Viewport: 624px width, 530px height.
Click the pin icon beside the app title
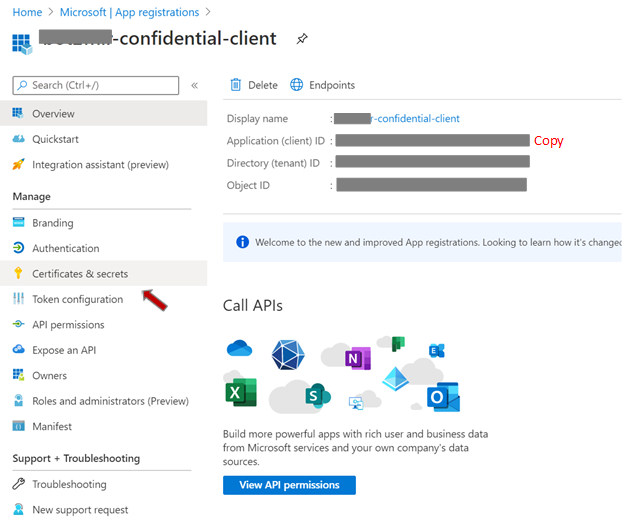pyautogui.click(x=301, y=39)
